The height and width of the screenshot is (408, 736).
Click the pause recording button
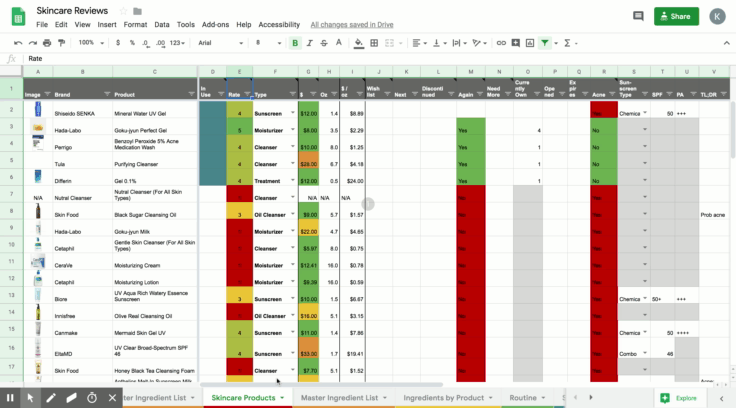pos(10,398)
